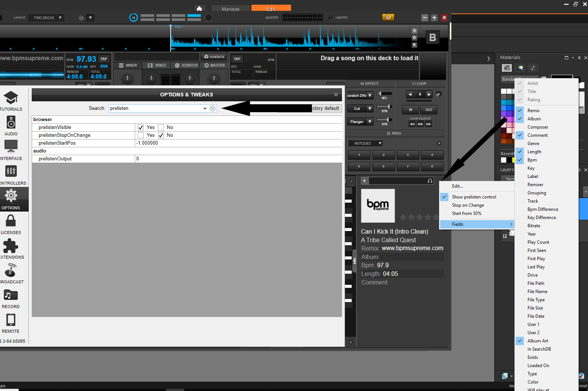The height and width of the screenshot is (391, 588).
Task: Open the Controllers settings icon
Action: 11,171
